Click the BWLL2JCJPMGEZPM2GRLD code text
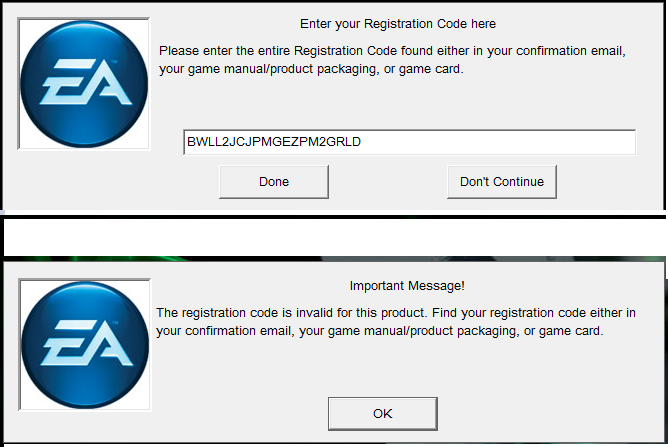Screen dimensions: 668x447 click(x=274, y=142)
